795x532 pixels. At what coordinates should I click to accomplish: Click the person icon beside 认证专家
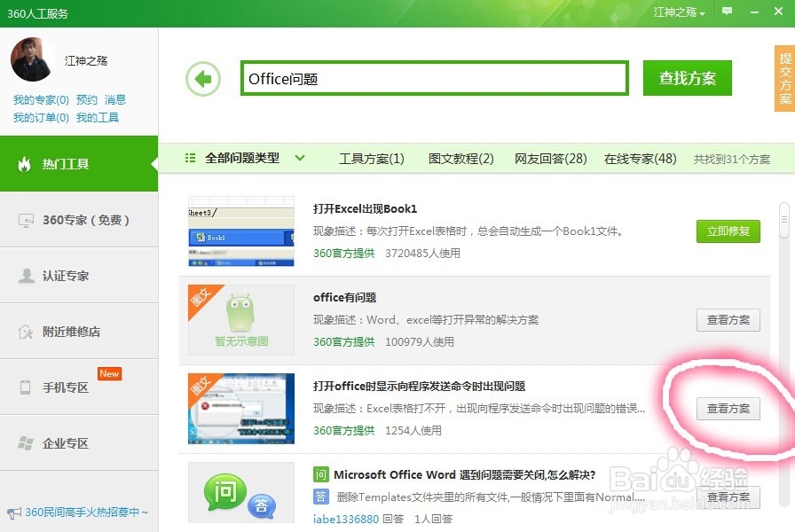26,276
